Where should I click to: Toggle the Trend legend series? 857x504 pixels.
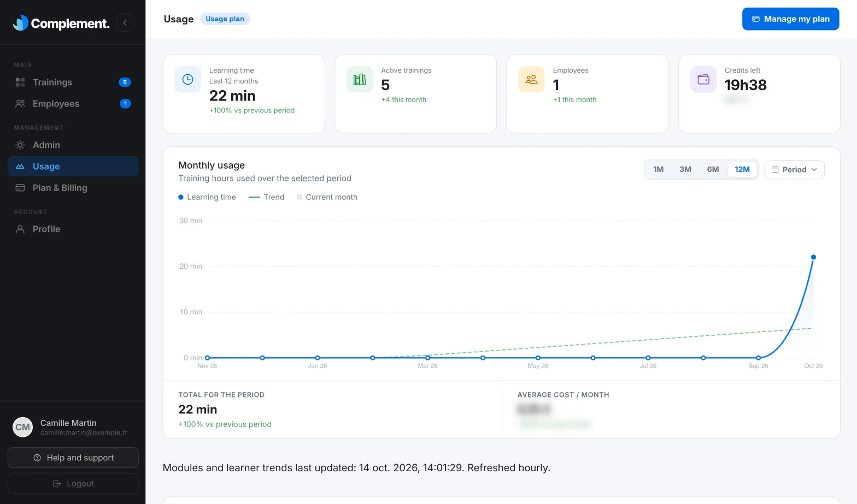pyautogui.click(x=267, y=198)
